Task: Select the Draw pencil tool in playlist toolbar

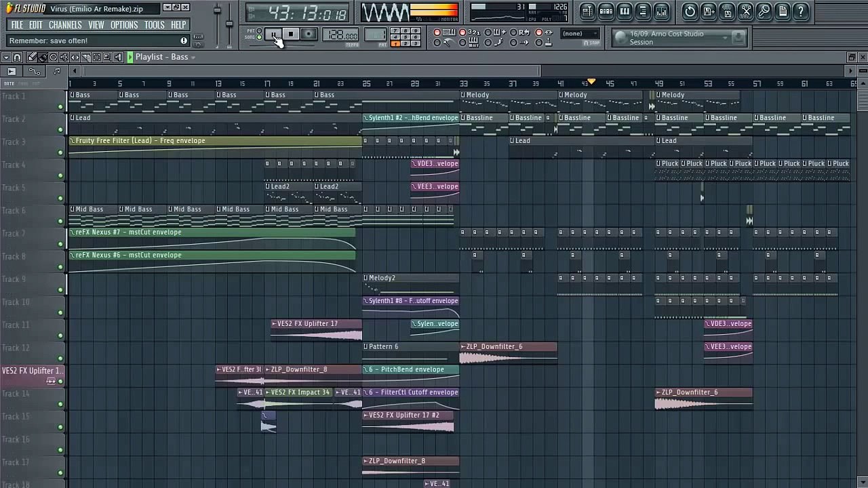Action: coord(32,58)
